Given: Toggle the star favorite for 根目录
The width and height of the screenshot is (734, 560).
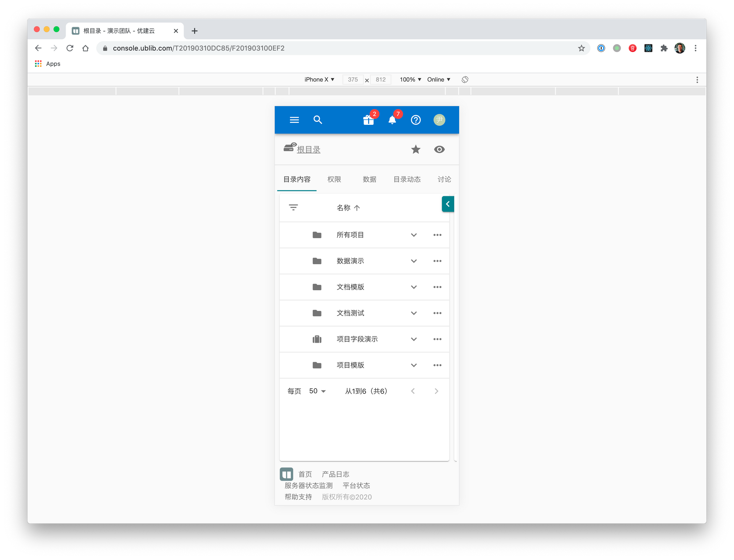Looking at the screenshot, I should point(415,149).
